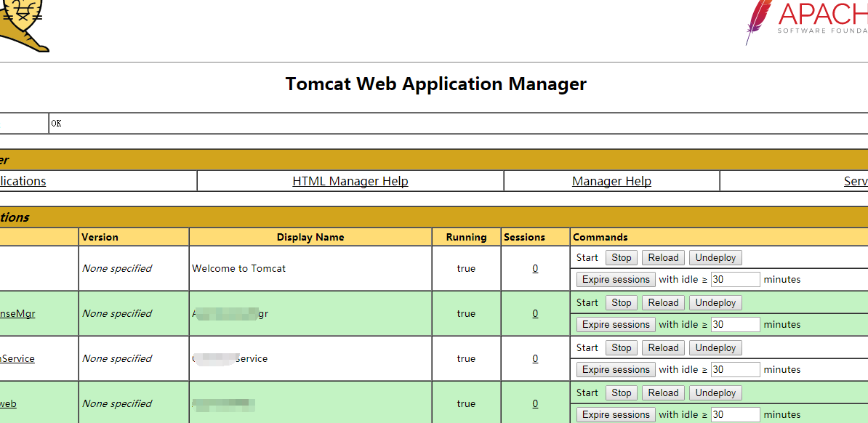
Task: Edit idle minutes field in web row
Action: pyautogui.click(x=735, y=415)
